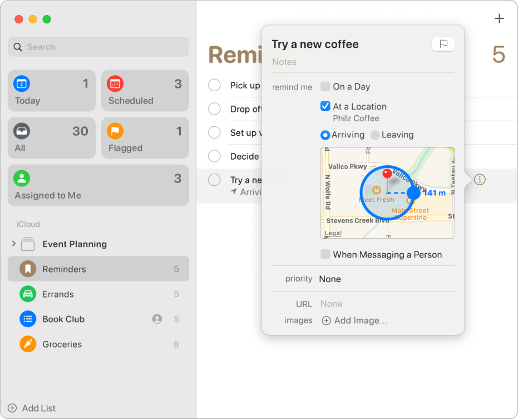Complete the Decide reminder circle
Image resolution: width=518 pixels, height=420 pixels.
[214, 156]
